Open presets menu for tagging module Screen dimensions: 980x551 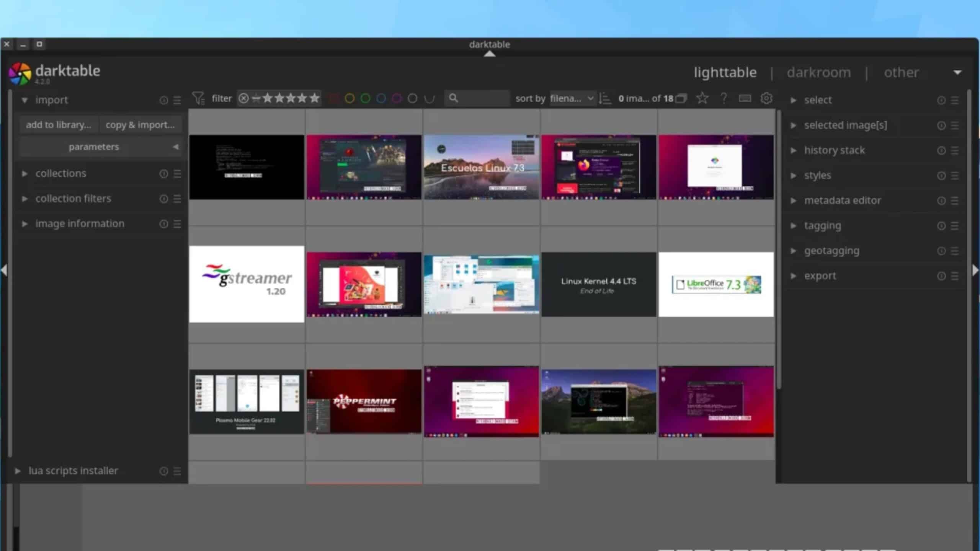(955, 226)
